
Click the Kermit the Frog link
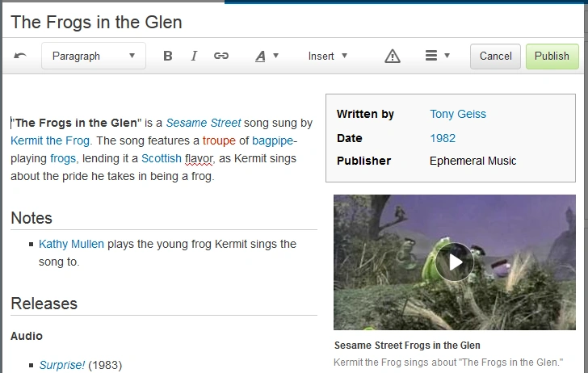50,140
